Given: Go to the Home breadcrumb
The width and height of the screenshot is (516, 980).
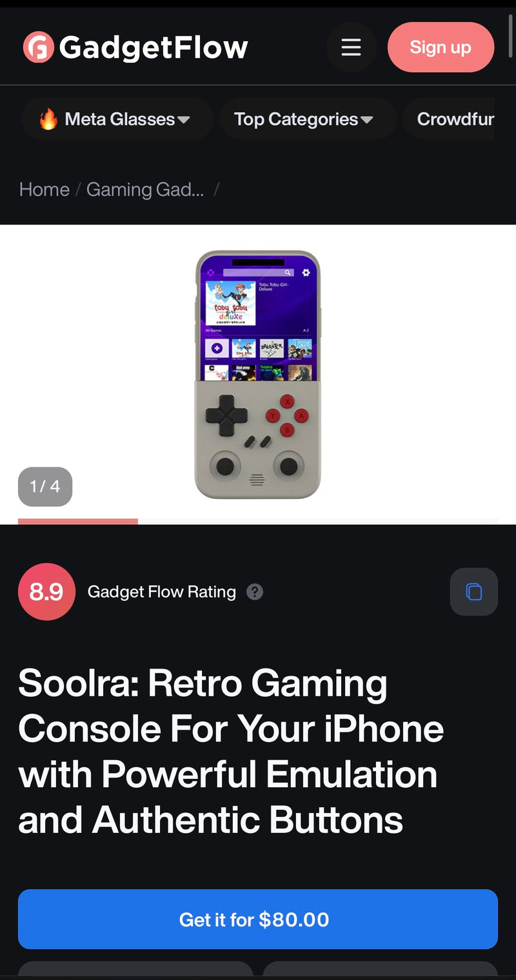Looking at the screenshot, I should (x=45, y=190).
